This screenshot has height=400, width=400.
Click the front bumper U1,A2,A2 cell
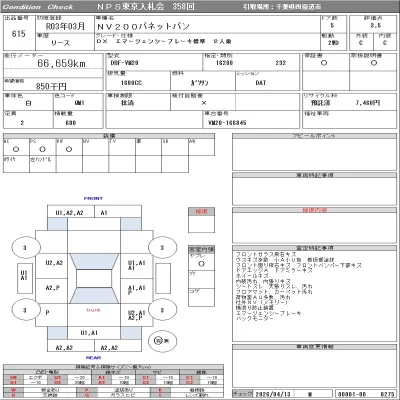point(71,212)
